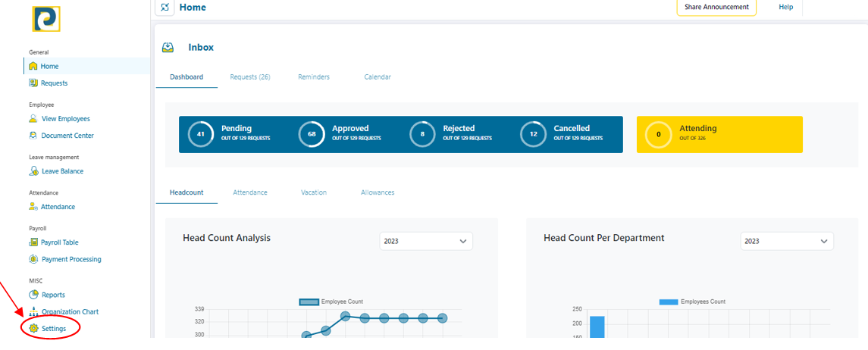The image size is (868, 350).
Task: Open the Head Count Analysis year dropdown
Action: [x=426, y=241]
